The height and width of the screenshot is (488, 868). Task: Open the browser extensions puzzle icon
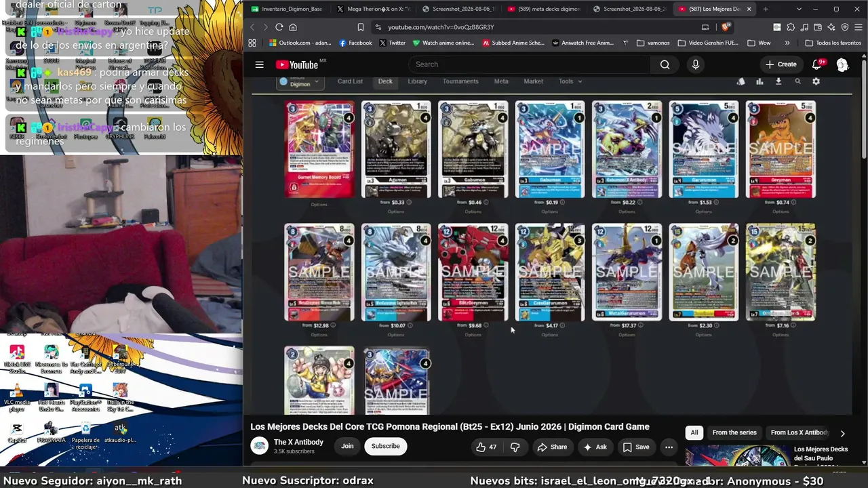tap(791, 27)
